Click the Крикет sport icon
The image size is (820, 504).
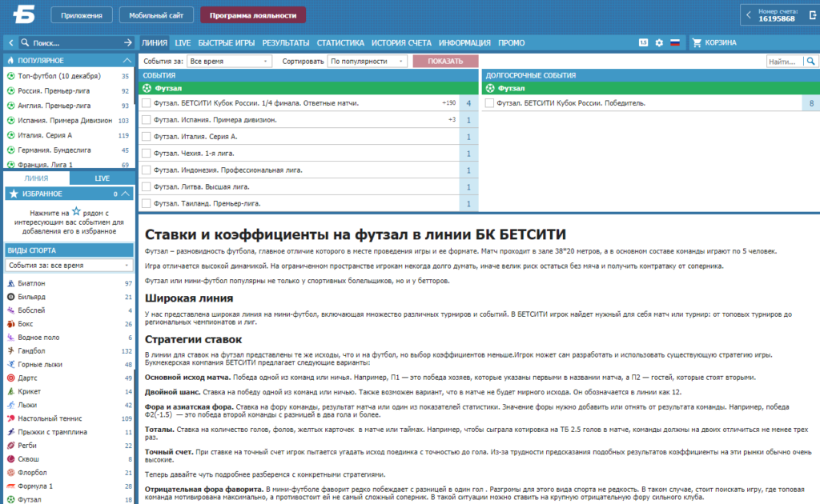[10, 391]
